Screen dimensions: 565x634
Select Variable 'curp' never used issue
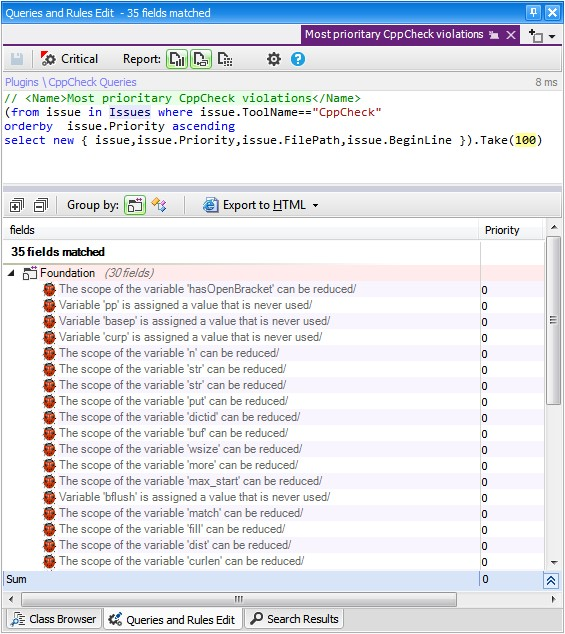pos(273,337)
